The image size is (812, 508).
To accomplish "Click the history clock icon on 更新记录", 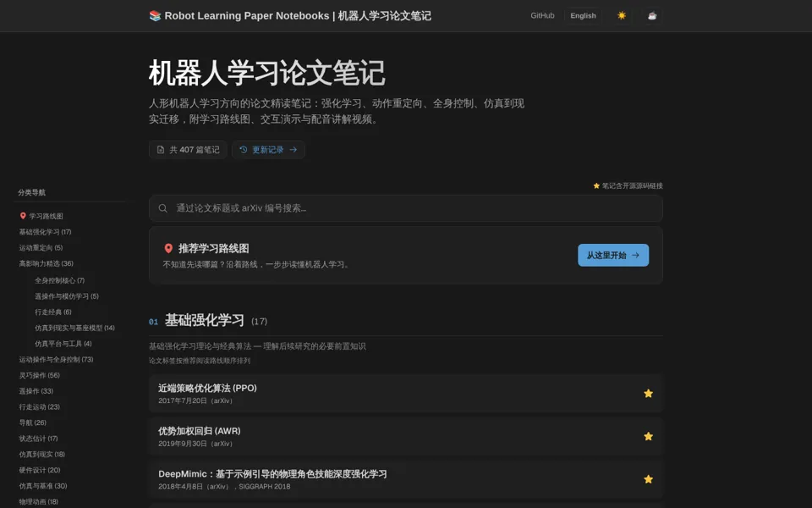I will 244,150.
